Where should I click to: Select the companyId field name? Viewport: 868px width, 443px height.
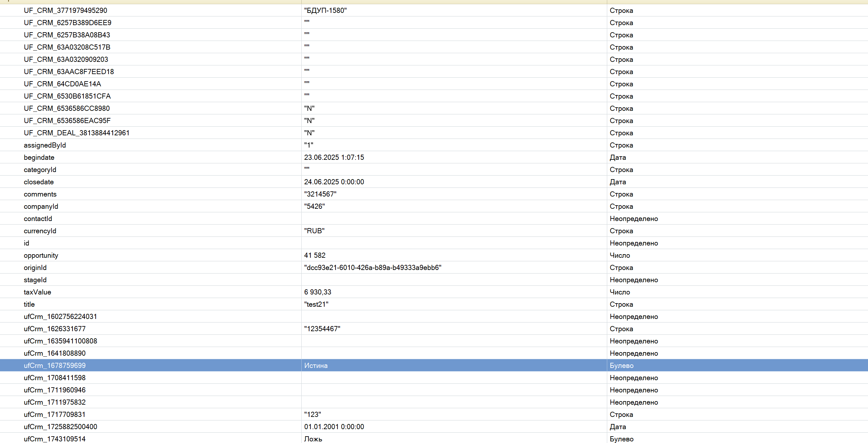(41, 206)
